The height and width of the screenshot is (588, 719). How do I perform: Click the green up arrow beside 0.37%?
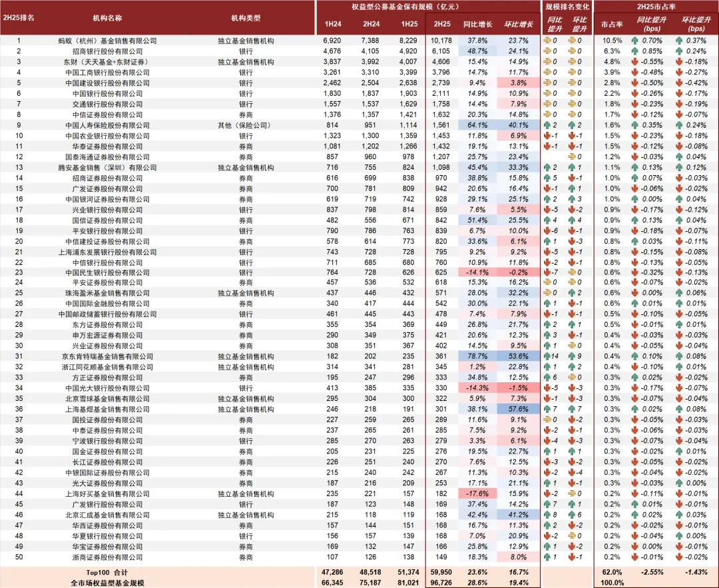pyautogui.click(x=679, y=41)
